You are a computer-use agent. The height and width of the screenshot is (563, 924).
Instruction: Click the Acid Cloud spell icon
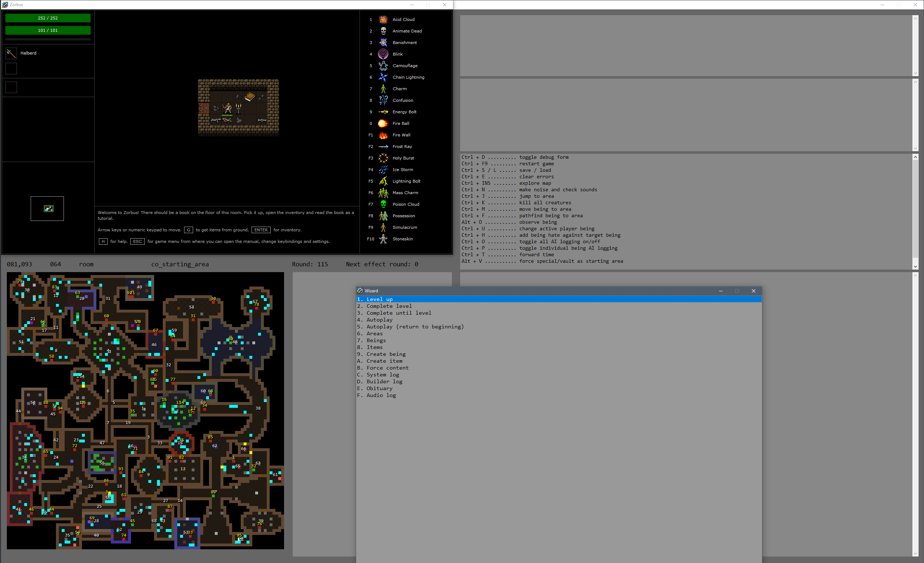point(383,19)
